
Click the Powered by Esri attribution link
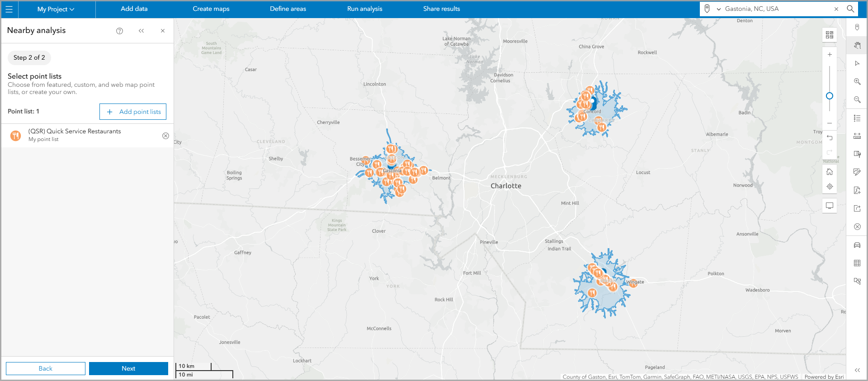[824, 376]
